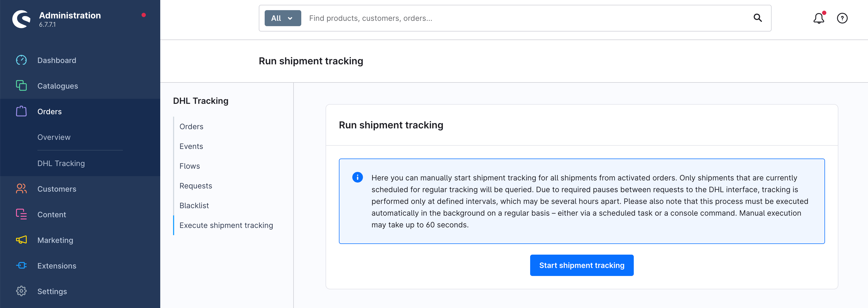Click the Run shipment tracking card title
This screenshot has height=308, width=868.
(x=391, y=125)
